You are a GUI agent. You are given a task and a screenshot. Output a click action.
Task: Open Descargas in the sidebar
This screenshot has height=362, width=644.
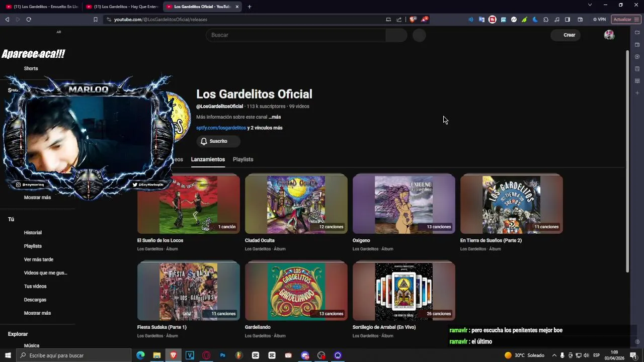pos(35,300)
